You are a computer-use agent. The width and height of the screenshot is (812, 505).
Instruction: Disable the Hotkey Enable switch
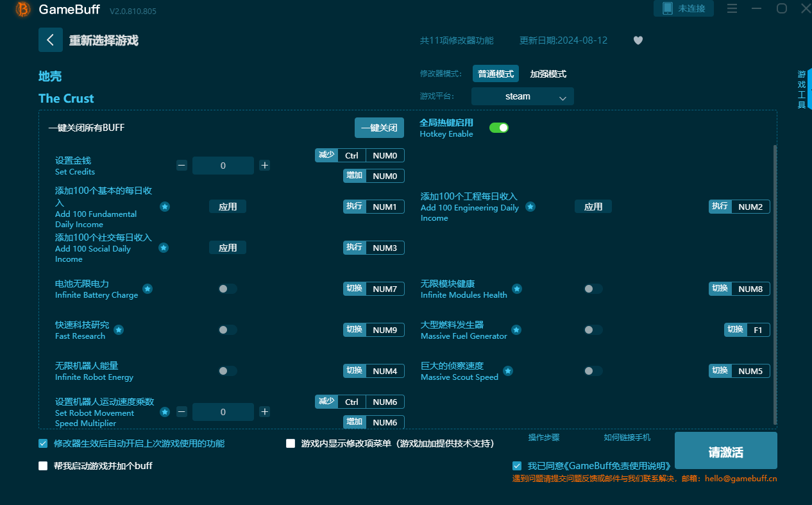pyautogui.click(x=499, y=128)
